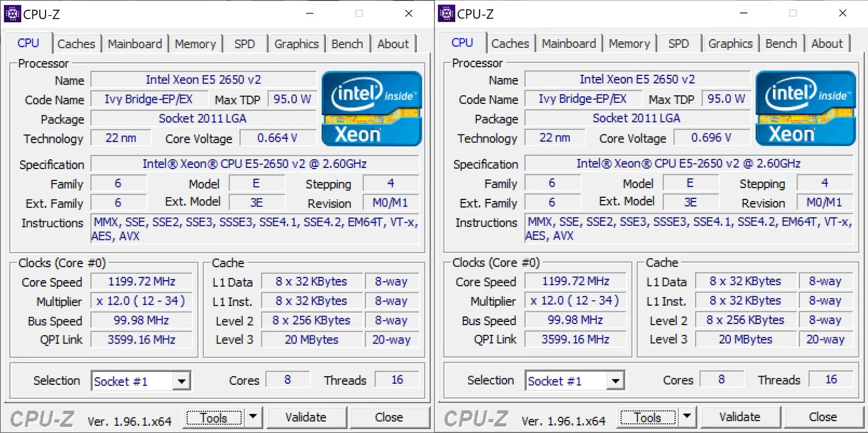This screenshot has height=433, width=868.
Task: Click Validate button in right window
Action: (740, 417)
